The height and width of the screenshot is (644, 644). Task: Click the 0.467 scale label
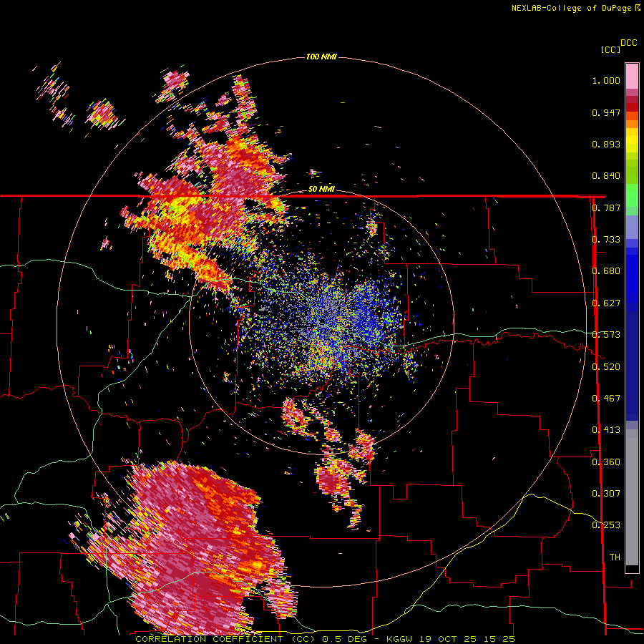click(606, 399)
